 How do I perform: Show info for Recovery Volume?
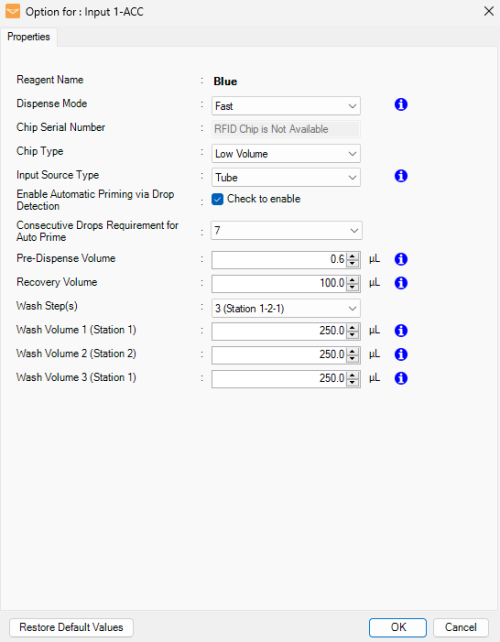(x=401, y=283)
